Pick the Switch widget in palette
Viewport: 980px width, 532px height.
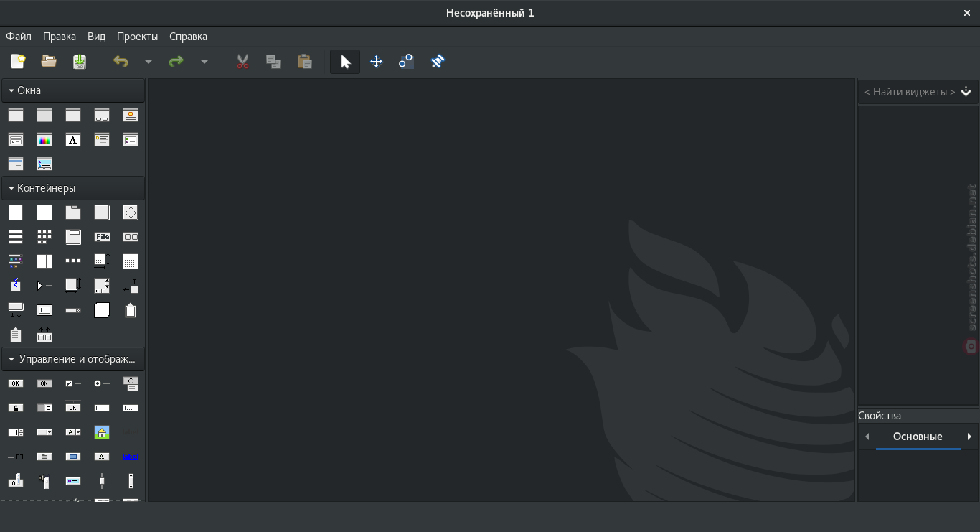pos(44,408)
